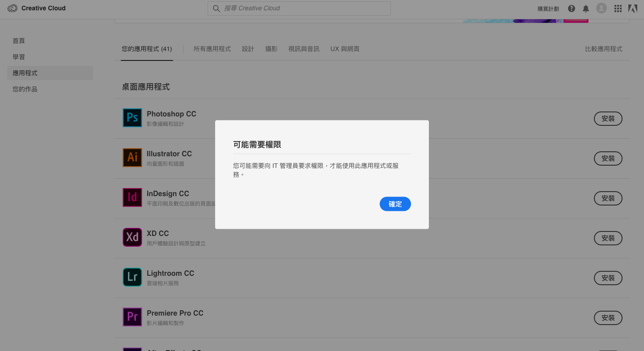Viewport: 644px width, 351px height.
Task: Click the Creative Cloud logo icon
Action: tap(13, 8)
